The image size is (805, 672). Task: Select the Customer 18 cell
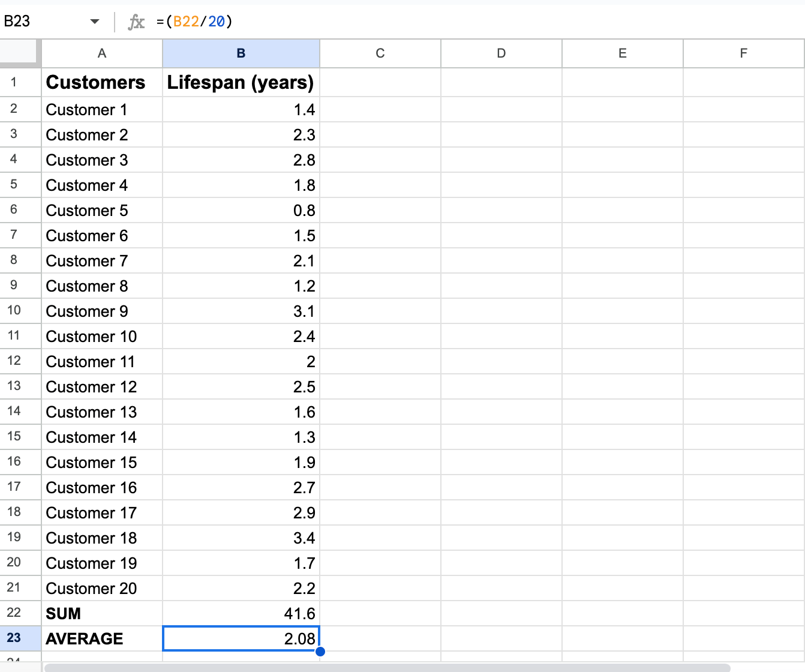102,538
